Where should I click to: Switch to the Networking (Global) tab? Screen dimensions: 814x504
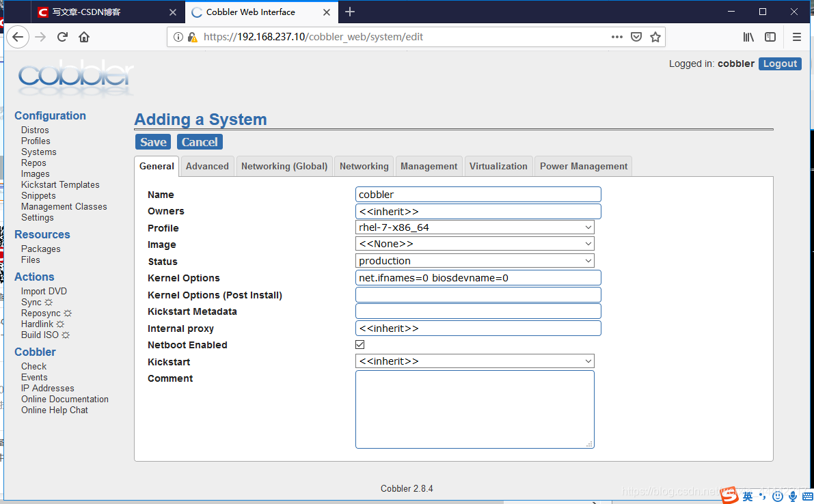[284, 166]
